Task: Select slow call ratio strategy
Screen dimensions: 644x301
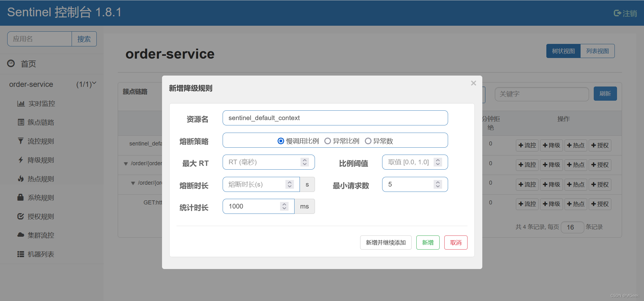Action: [281, 141]
